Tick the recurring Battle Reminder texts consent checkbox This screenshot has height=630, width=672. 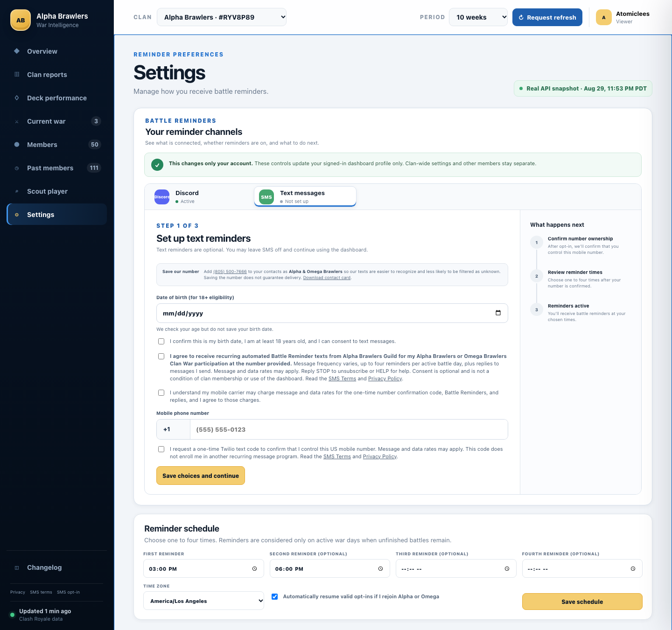[x=161, y=357]
